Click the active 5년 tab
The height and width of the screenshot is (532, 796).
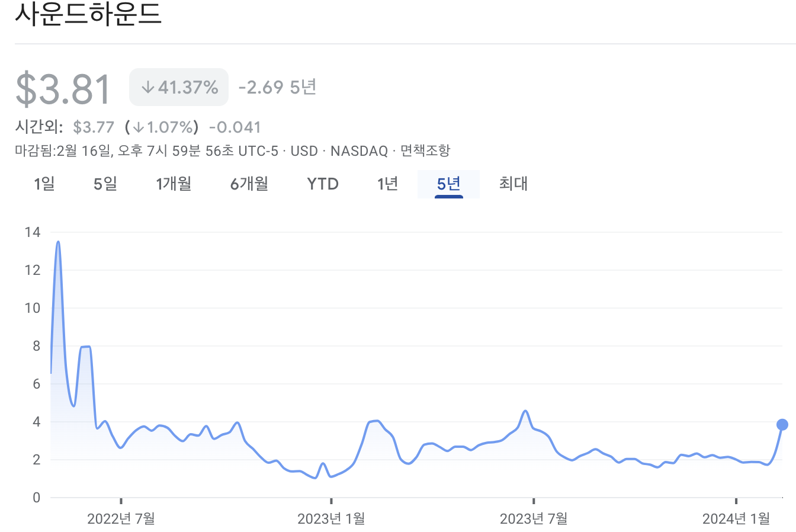(x=448, y=184)
